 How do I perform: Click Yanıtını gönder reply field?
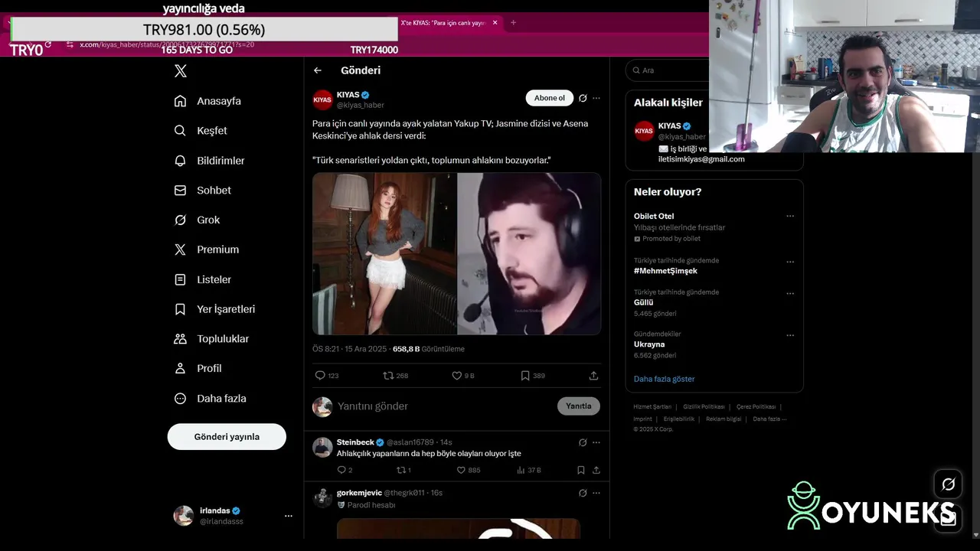coord(444,406)
